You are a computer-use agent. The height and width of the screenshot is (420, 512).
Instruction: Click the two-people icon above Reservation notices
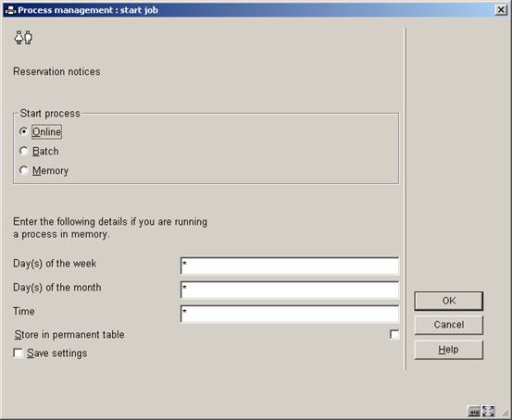click(23, 38)
